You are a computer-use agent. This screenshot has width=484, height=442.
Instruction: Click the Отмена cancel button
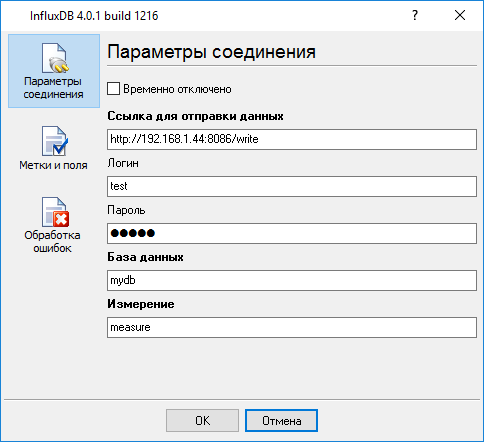281,421
